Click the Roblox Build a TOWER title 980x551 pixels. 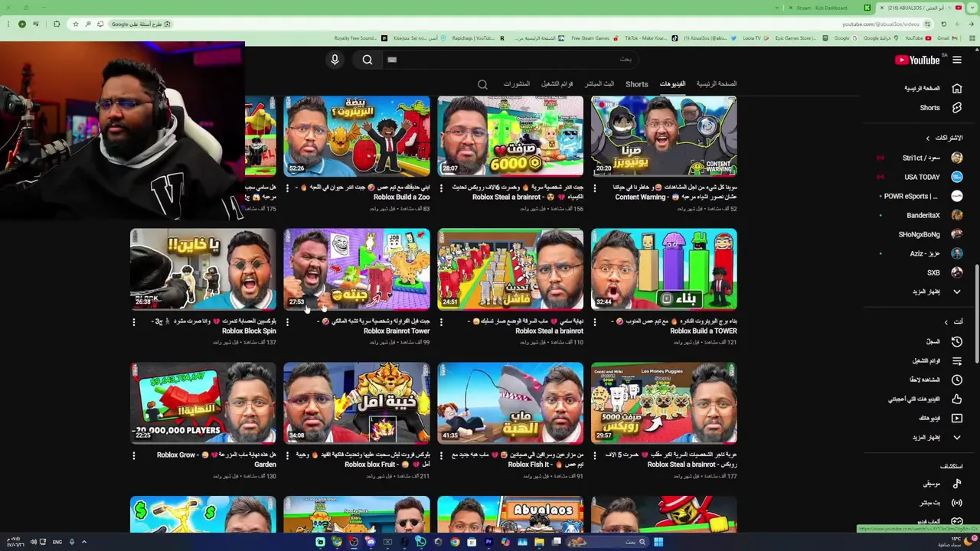(x=675, y=326)
